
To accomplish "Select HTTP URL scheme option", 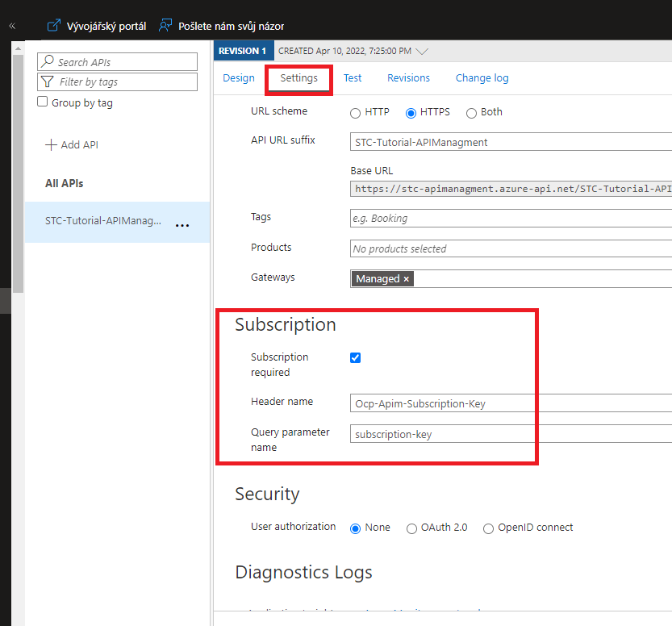I will pyautogui.click(x=356, y=113).
